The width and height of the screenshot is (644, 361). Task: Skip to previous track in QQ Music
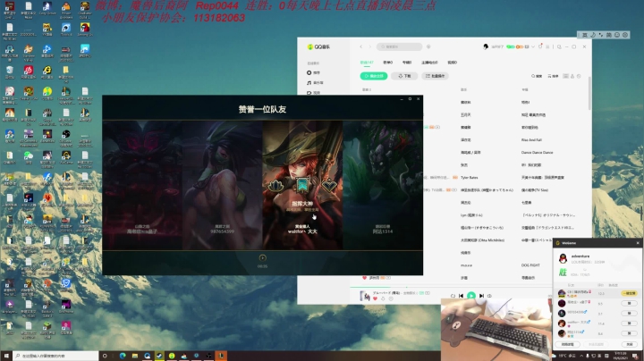pyautogui.click(x=462, y=296)
